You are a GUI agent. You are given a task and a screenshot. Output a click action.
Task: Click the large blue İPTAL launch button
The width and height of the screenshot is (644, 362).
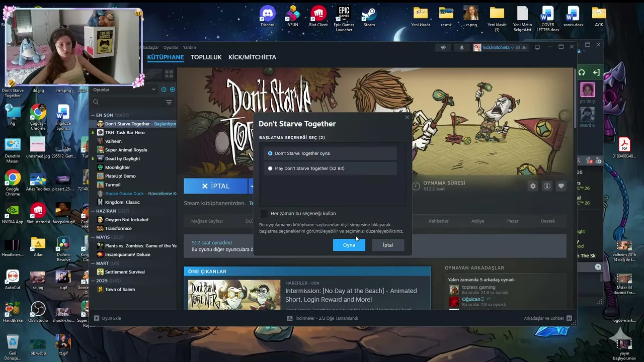(x=215, y=186)
